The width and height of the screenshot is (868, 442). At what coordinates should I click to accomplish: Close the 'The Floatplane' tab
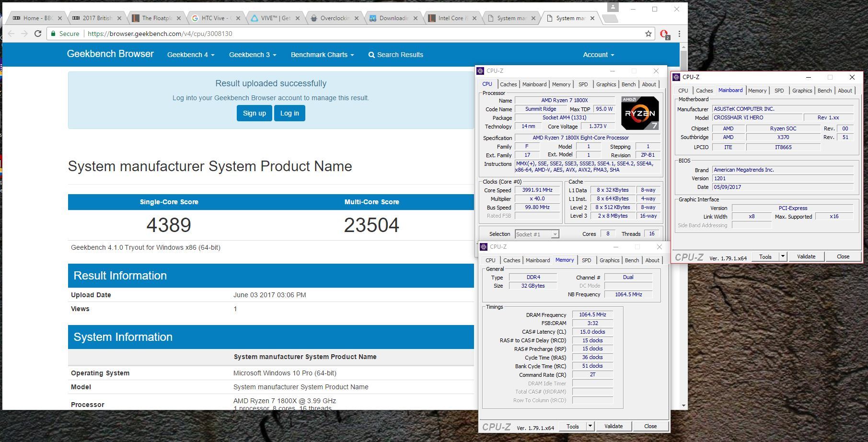pyautogui.click(x=179, y=18)
